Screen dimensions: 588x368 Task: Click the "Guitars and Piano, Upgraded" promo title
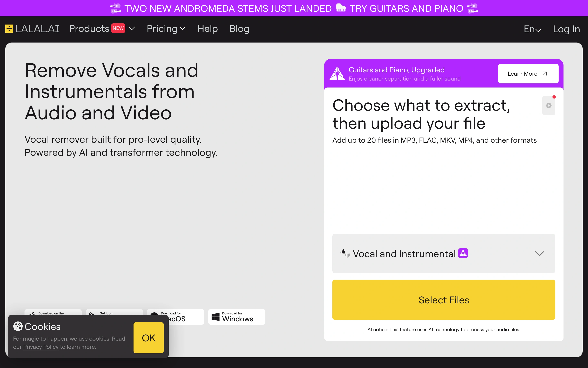(396, 70)
